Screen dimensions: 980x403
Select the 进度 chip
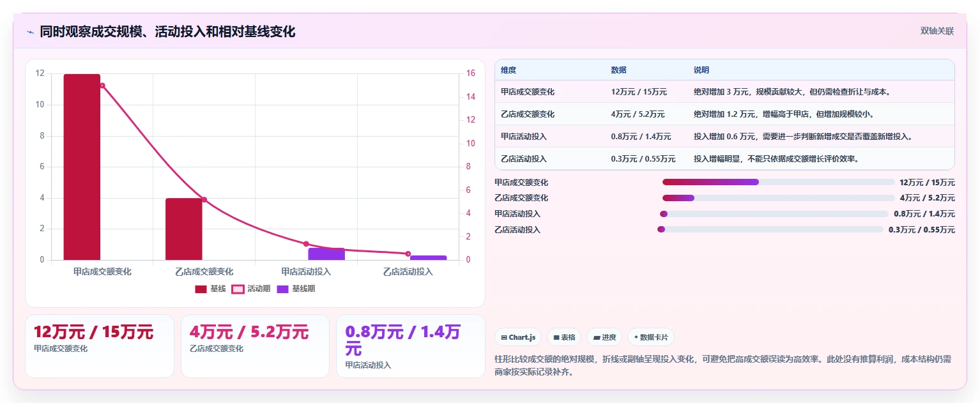604,337
